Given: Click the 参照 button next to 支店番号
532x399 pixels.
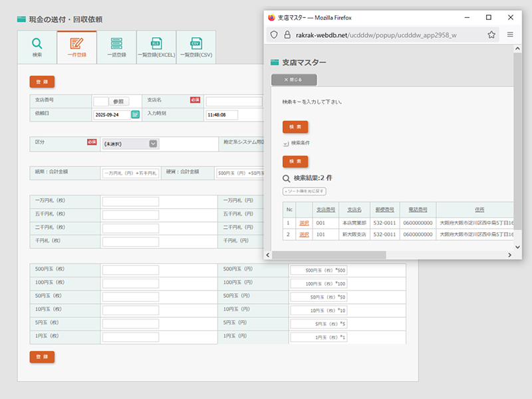Looking at the screenshot, I should tap(119, 102).
